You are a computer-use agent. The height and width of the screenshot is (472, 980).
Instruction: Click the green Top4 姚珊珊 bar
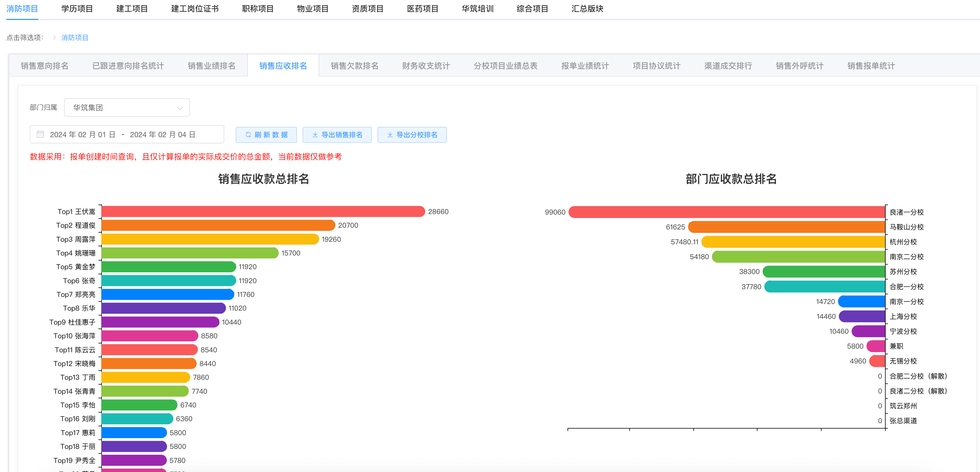click(189, 253)
